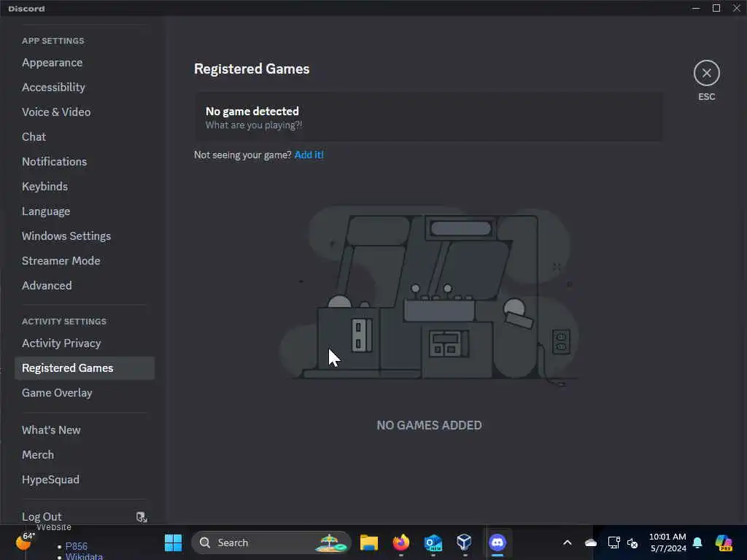Open the clock and date flyout
The width and height of the screenshot is (747, 560).
[x=668, y=542]
